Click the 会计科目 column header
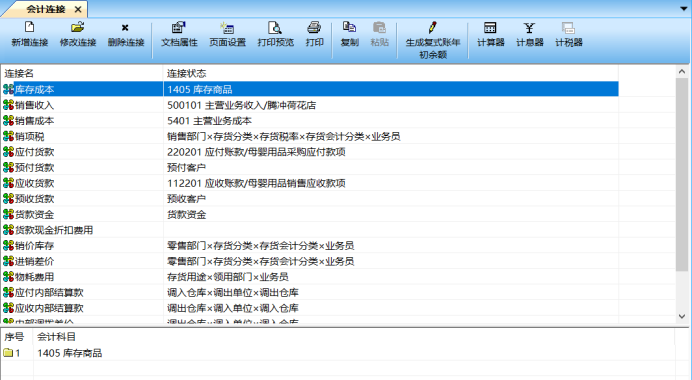This screenshot has width=692, height=380. (354, 337)
